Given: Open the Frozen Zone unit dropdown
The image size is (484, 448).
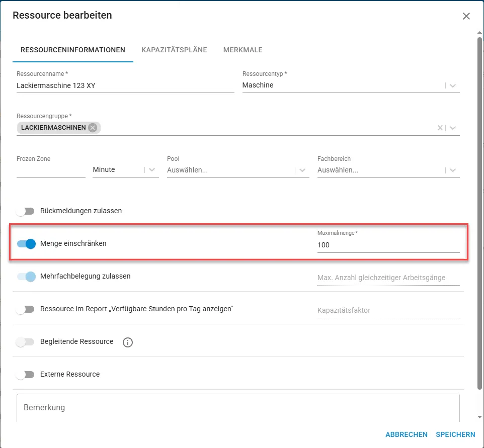Looking at the screenshot, I should point(126,170).
